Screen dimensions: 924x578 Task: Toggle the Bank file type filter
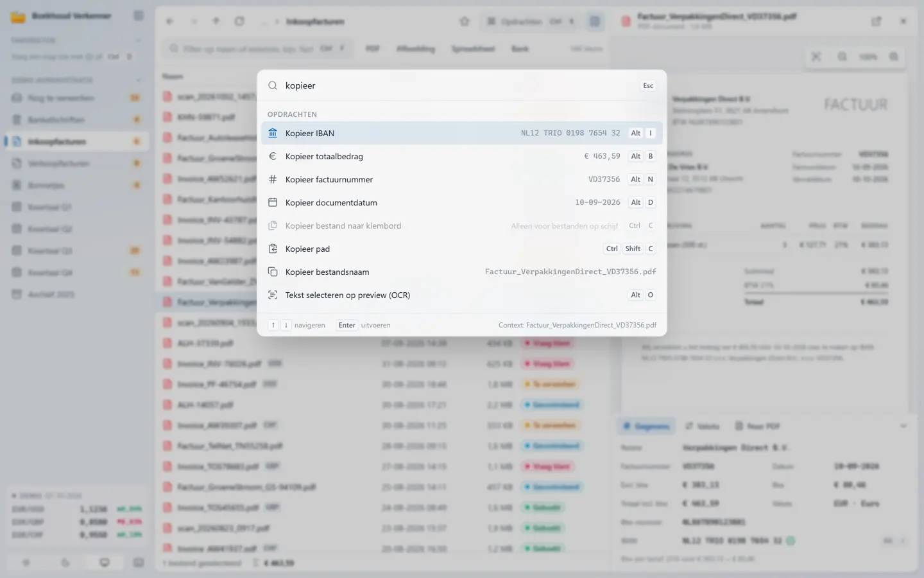[x=520, y=49]
